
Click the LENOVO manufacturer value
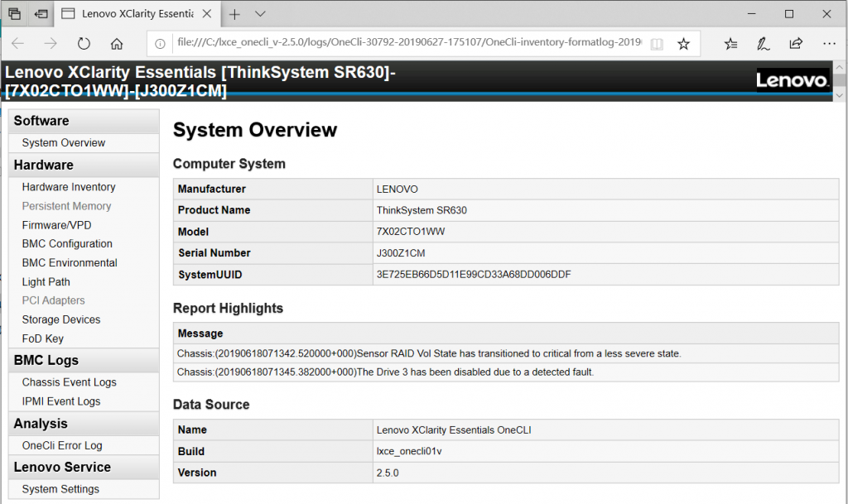pos(397,189)
